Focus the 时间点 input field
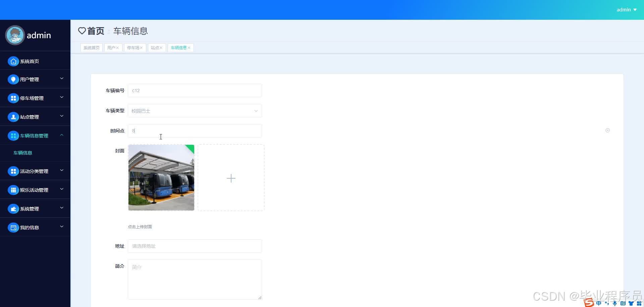This screenshot has width=644, height=307. [x=195, y=131]
